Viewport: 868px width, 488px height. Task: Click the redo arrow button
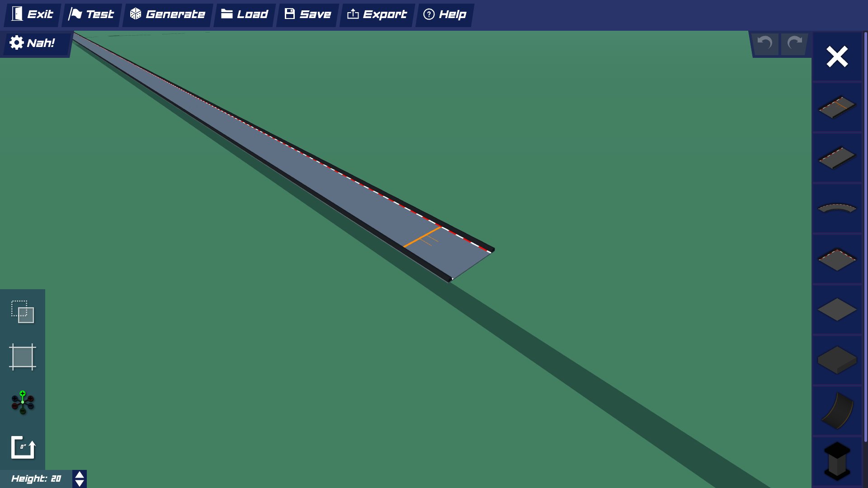793,43
